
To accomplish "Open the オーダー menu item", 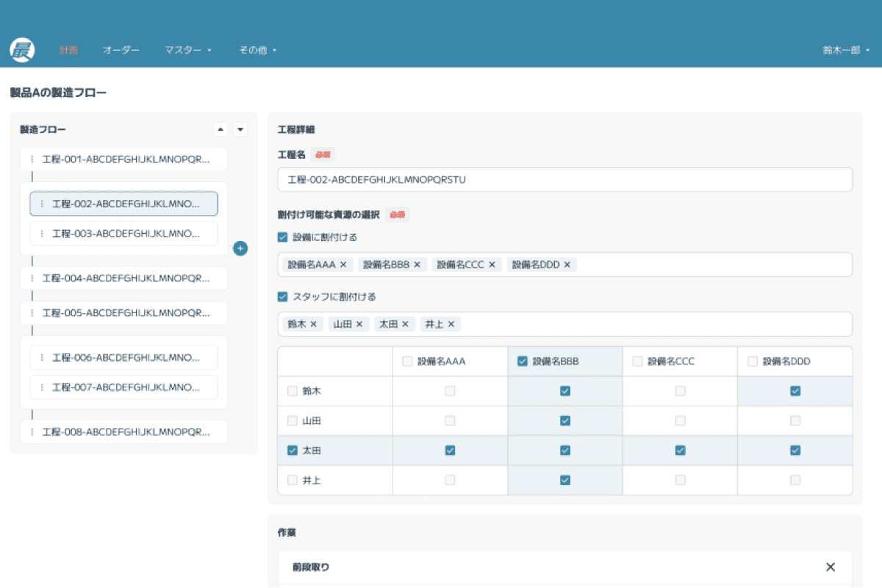I will click(121, 50).
